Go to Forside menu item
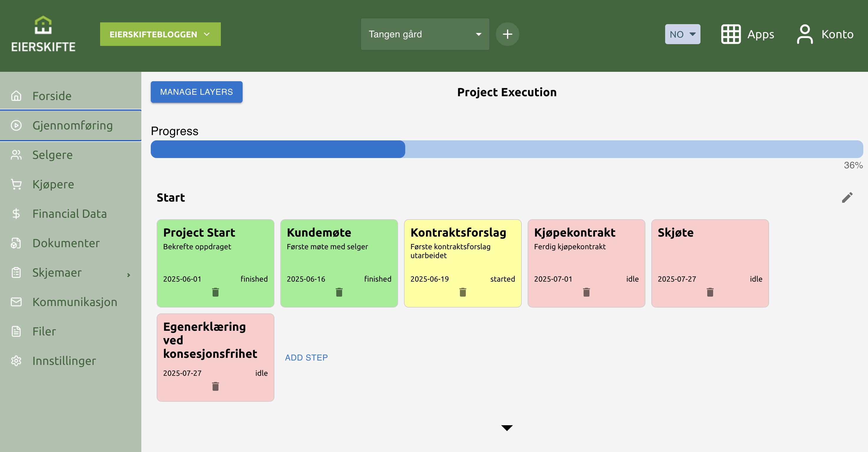This screenshot has height=452, width=868. (x=70, y=96)
